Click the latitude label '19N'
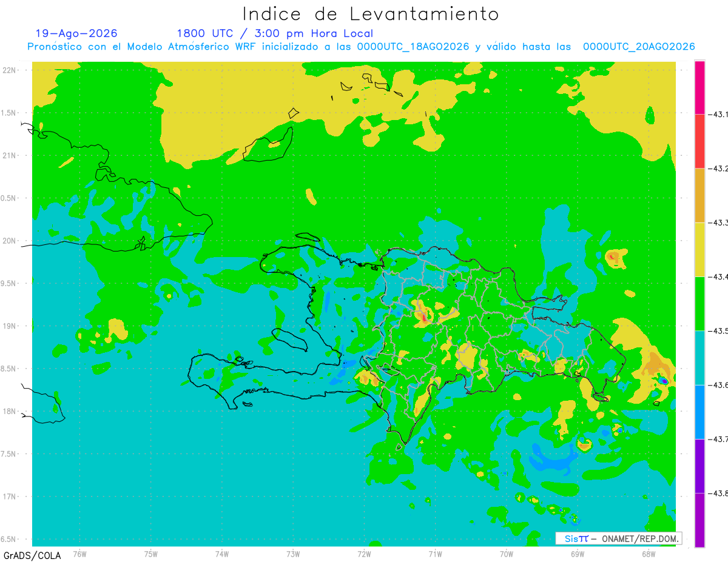The width and height of the screenshot is (728, 562). click(x=10, y=326)
